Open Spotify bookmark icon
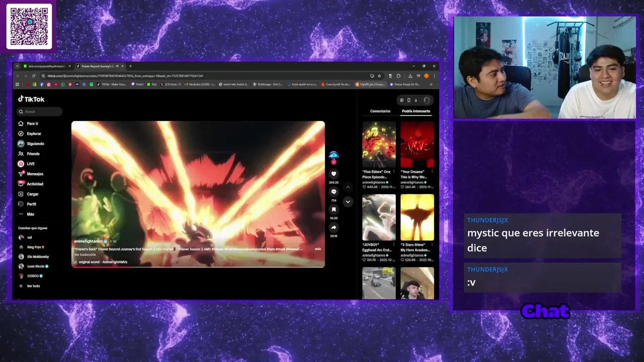 point(91,84)
